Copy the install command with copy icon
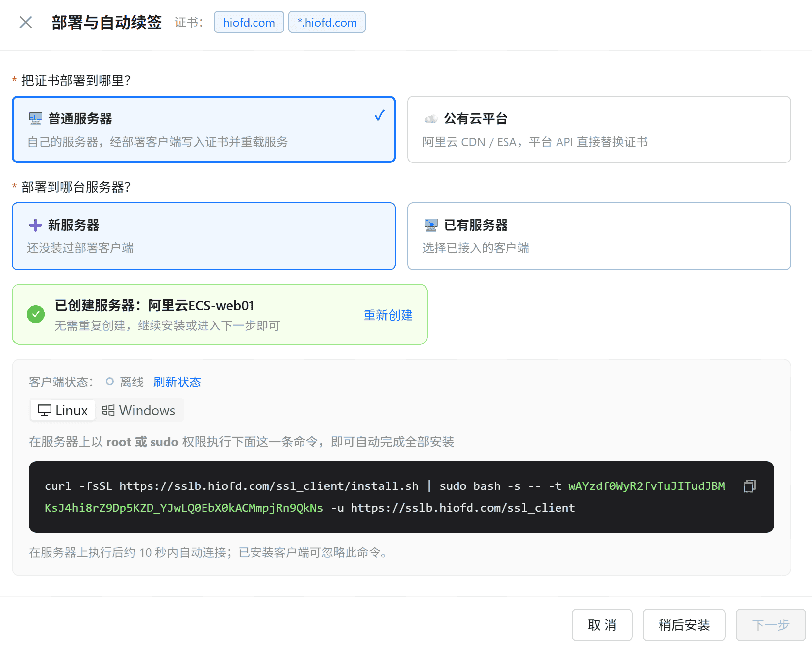 (750, 486)
